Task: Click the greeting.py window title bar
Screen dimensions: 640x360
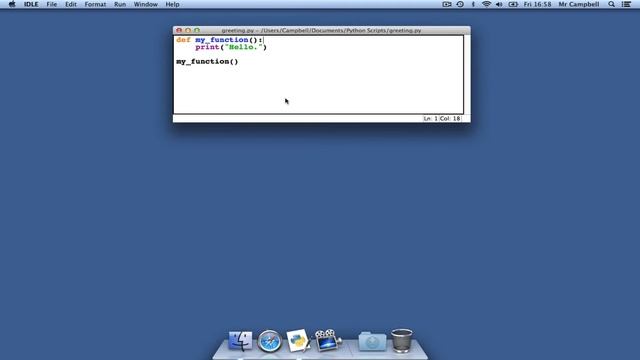Action: tap(322, 30)
